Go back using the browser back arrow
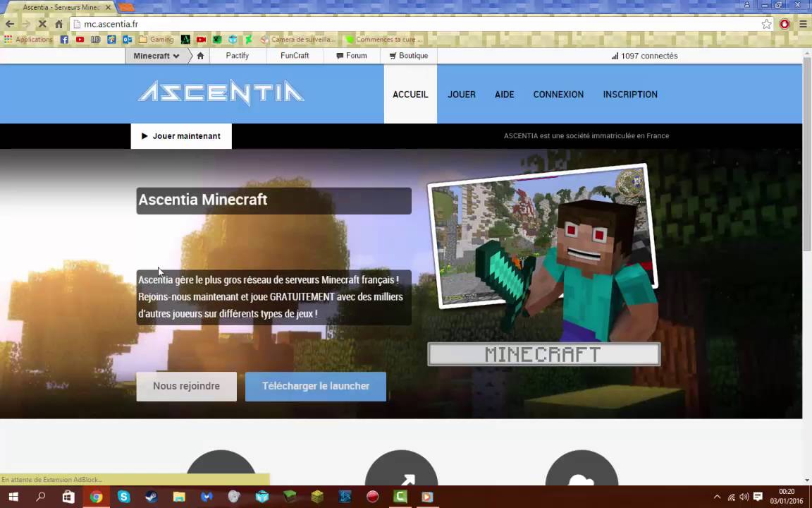 tap(10, 24)
